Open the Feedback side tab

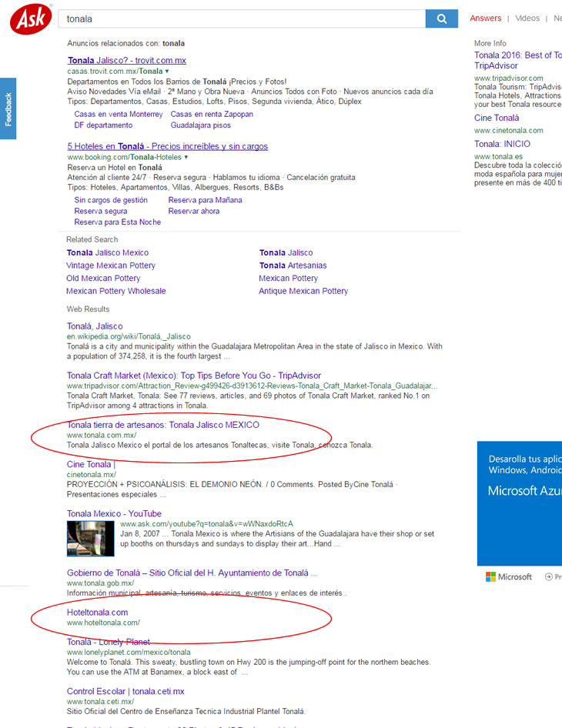point(8,109)
